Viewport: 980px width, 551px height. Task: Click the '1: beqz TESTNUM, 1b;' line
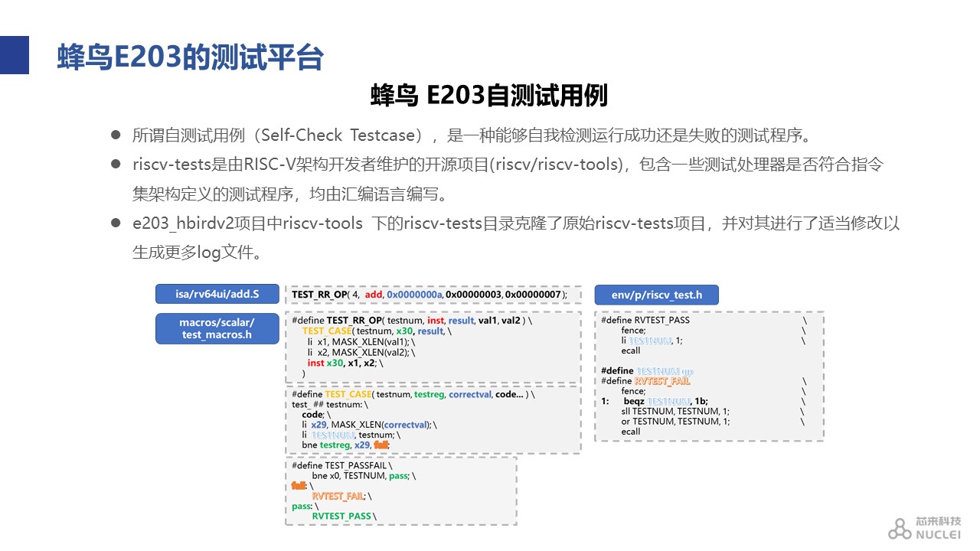click(x=655, y=401)
